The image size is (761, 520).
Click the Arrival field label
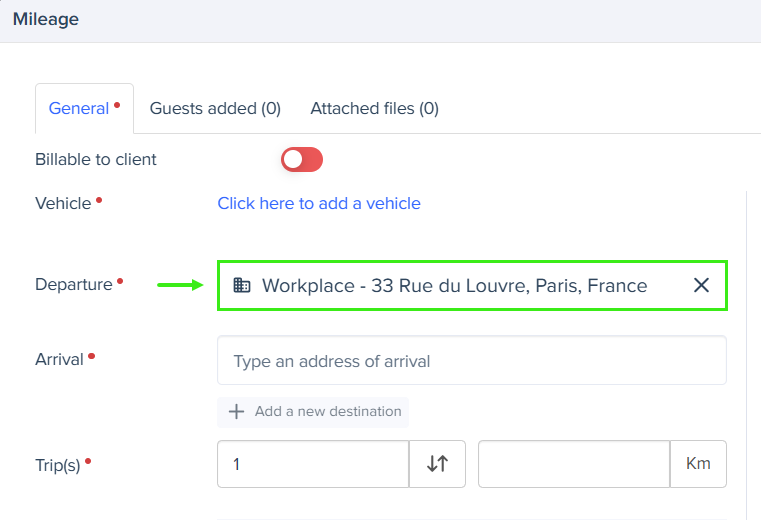pyautogui.click(x=59, y=359)
